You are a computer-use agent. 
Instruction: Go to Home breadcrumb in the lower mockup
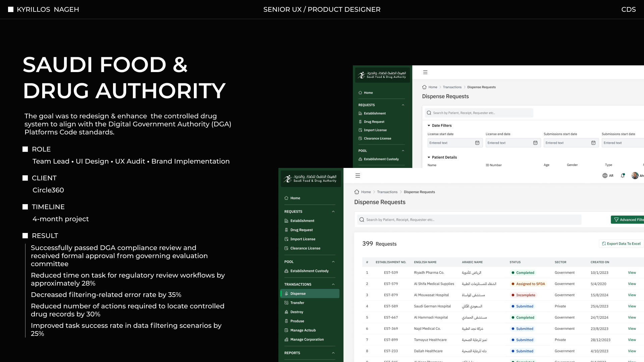[x=366, y=192]
